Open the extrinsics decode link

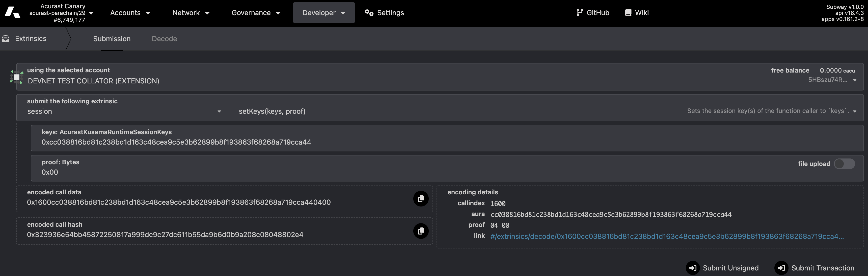[667, 236]
